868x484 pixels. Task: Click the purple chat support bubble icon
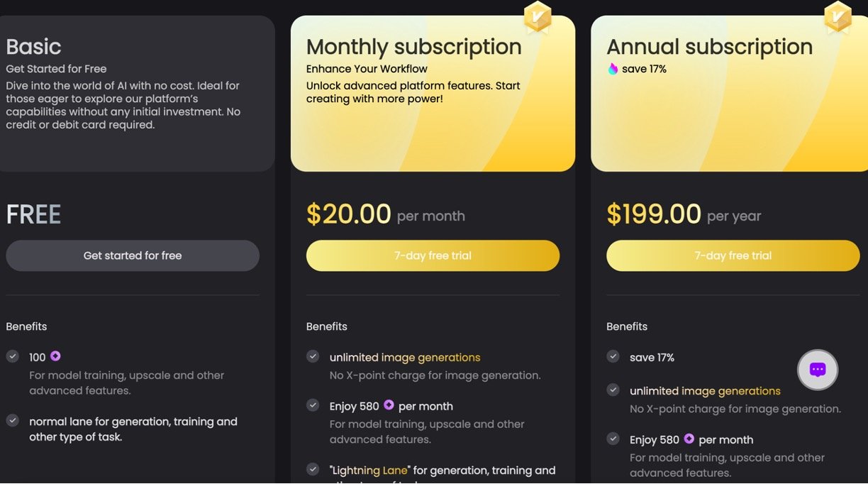[818, 370]
